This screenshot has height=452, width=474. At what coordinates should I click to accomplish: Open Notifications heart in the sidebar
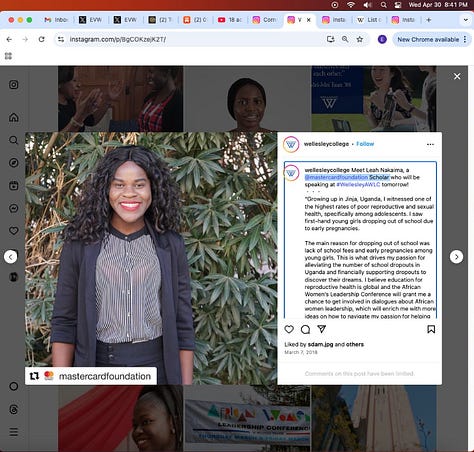pyautogui.click(x=14, y=231)
